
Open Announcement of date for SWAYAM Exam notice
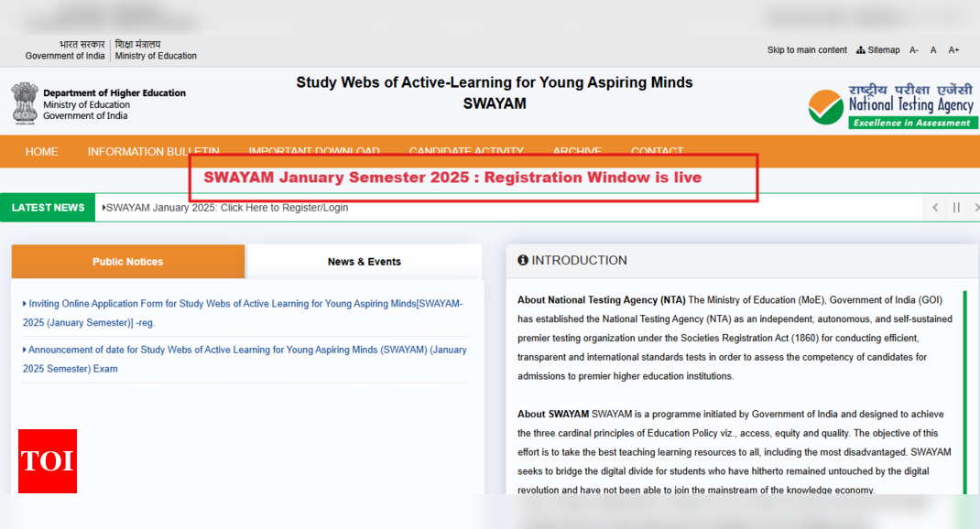coord(245,359)
